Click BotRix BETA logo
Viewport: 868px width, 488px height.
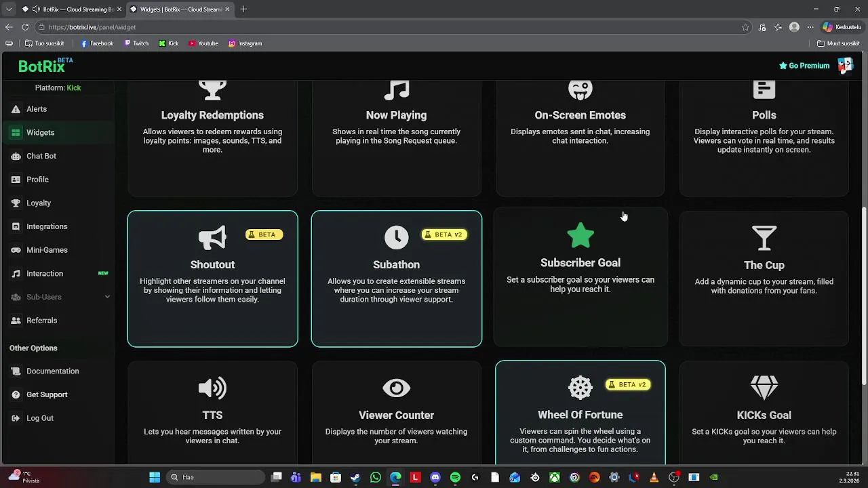[x=45, y=66]
